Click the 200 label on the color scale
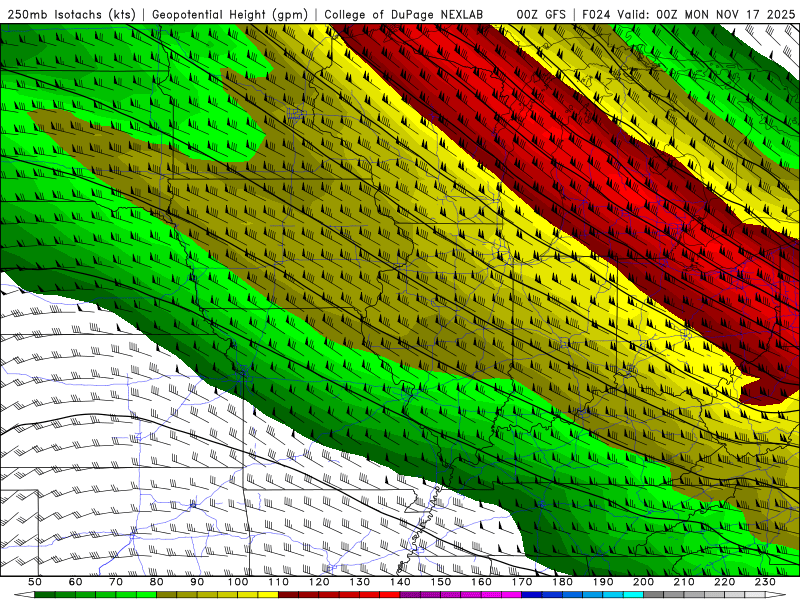Image resolution: width=800 pixels, height=600 pixels. (643, 582)
